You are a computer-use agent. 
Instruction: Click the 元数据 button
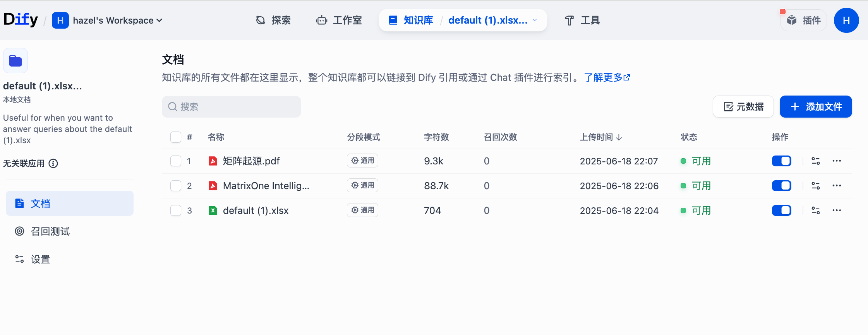pos(743,107)
